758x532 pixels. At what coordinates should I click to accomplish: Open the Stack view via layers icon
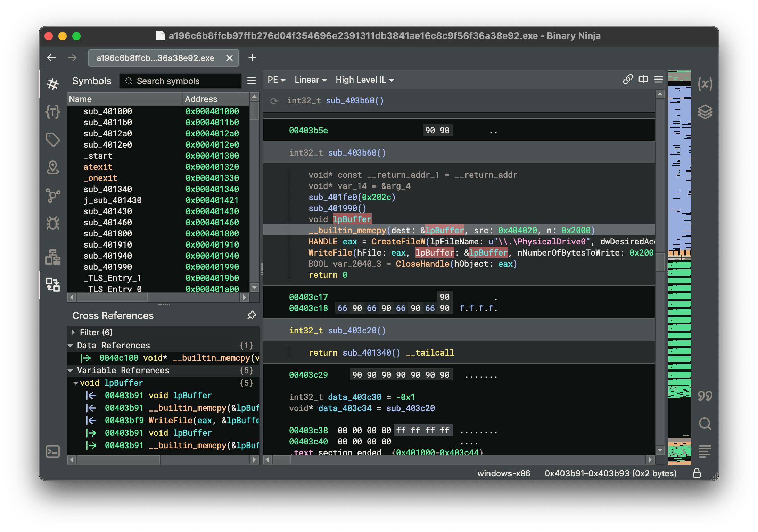coord(705,111)
